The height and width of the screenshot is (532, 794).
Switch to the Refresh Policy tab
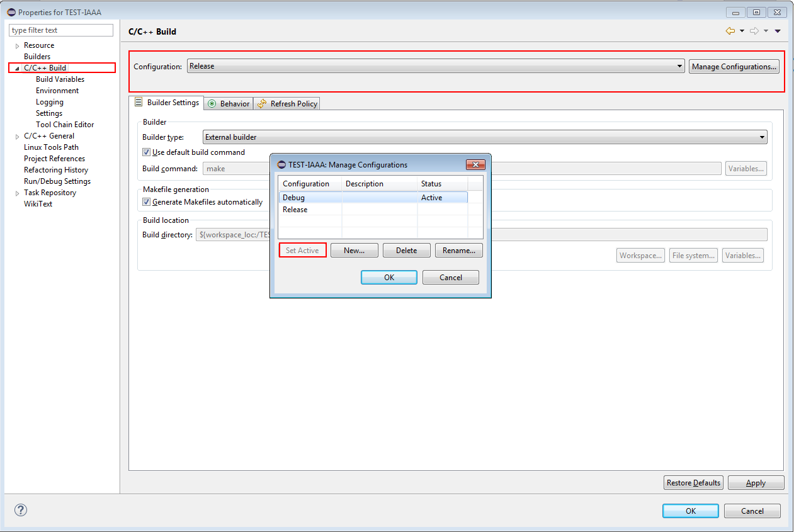(x=287, y=104)
